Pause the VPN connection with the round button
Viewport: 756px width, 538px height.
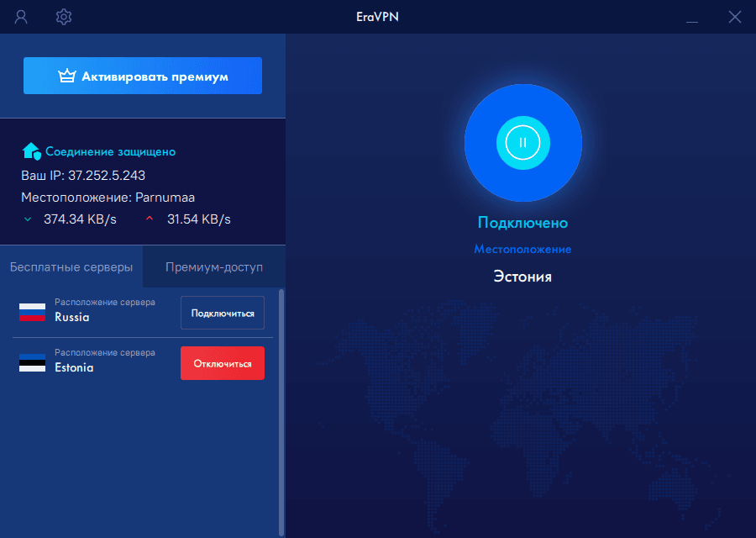pos(523,143)
